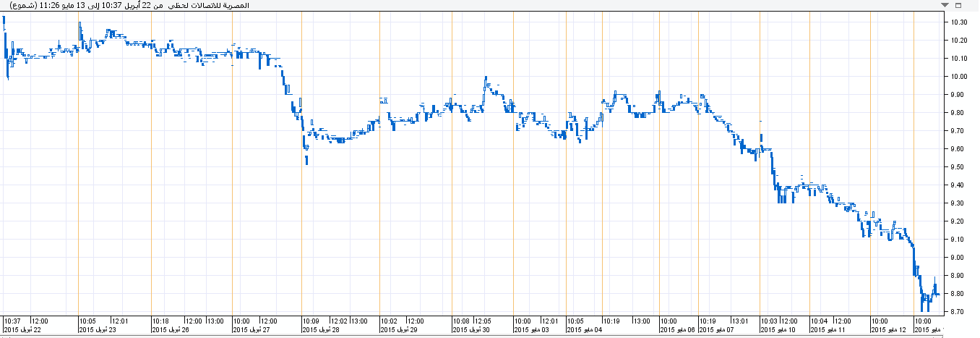This screenshot has width=980, height=338.
Task: Click the 03 مايو 2015 date label
Action: 533,330
